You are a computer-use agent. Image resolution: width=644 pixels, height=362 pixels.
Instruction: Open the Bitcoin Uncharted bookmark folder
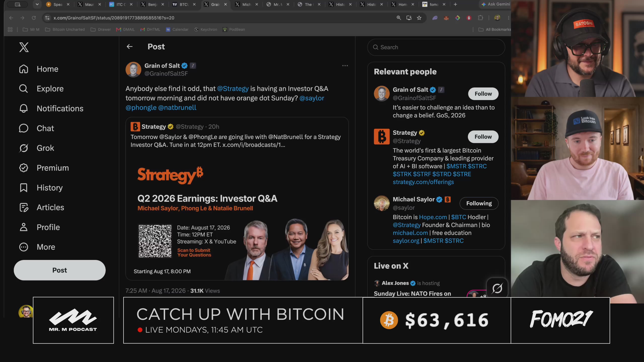(x=65, y=29)
